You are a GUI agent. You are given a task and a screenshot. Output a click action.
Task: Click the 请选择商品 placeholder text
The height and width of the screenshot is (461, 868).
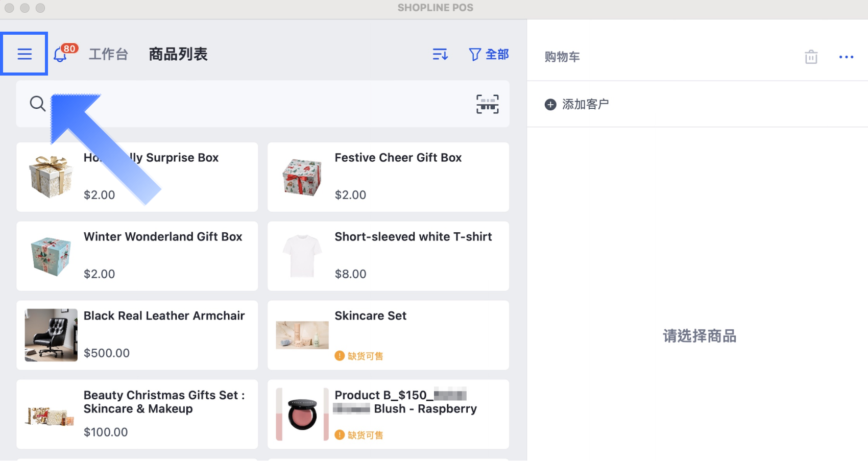[x=700, y=336]
